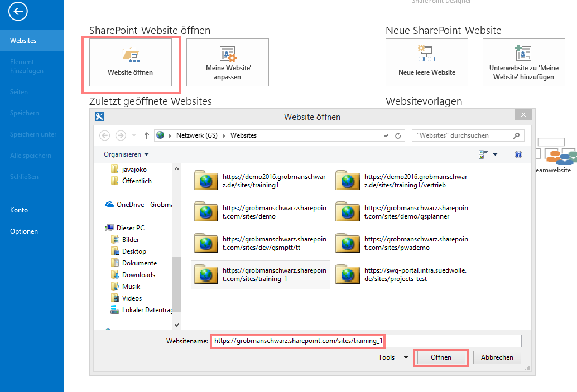Click the Website öffnen tile icon
The image size is (577, 392).
pyautogui.click(x=131, y=55)
